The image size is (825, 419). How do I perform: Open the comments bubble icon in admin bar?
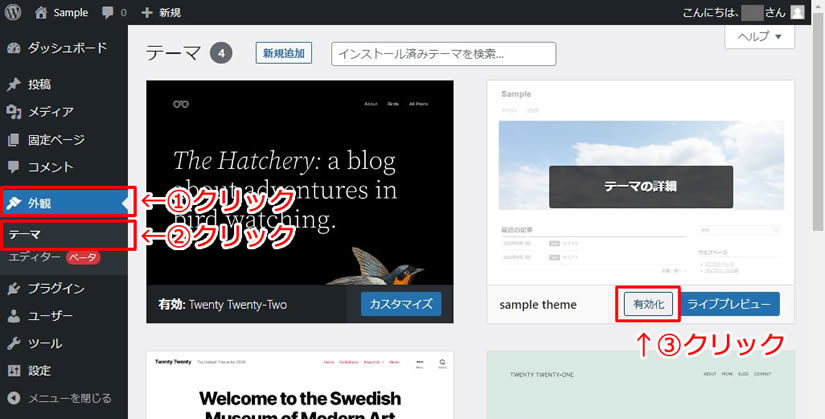point(108,13)
